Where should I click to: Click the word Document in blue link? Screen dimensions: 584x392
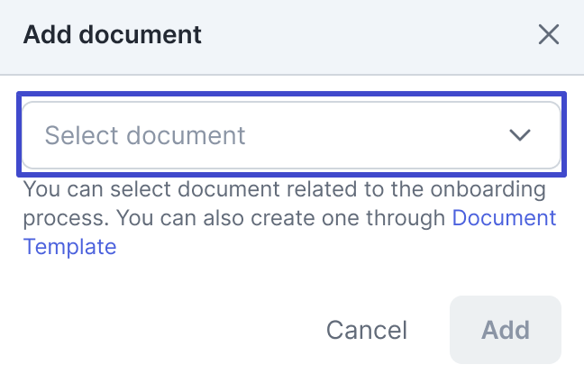pyautogui.click(x=503, y=217)
